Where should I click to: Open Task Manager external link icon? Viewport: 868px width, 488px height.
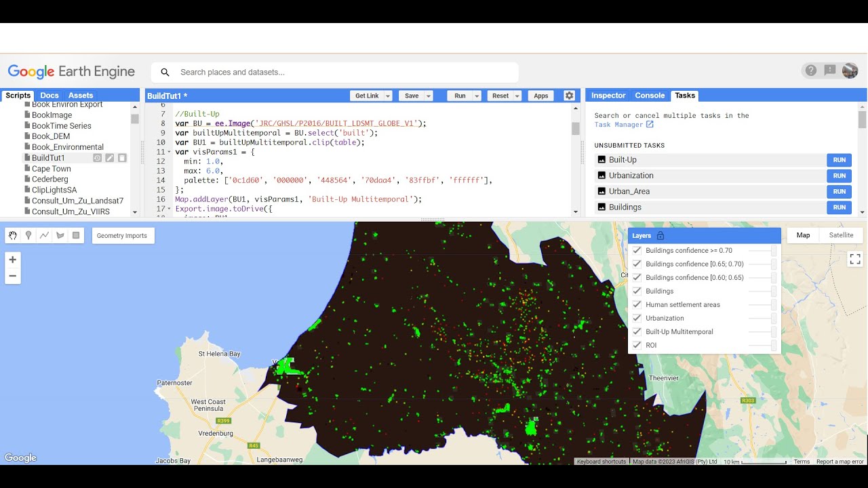[x=650, y=125]
